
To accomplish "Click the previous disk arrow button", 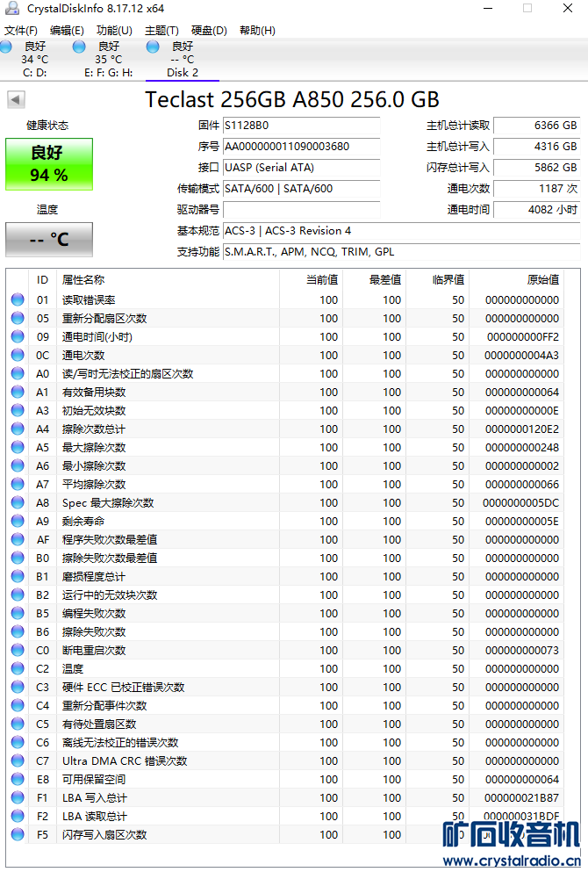I will click(16, 99).
